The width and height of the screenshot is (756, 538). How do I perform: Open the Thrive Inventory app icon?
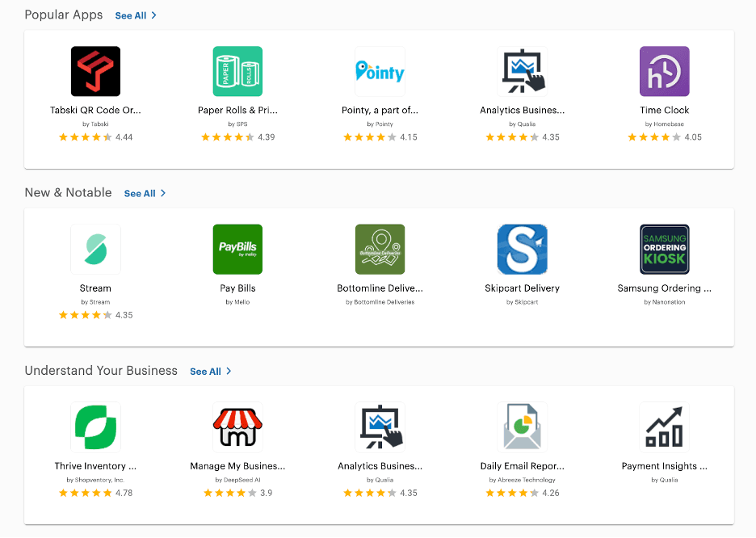pyautogui.click(x=95, y=427)
